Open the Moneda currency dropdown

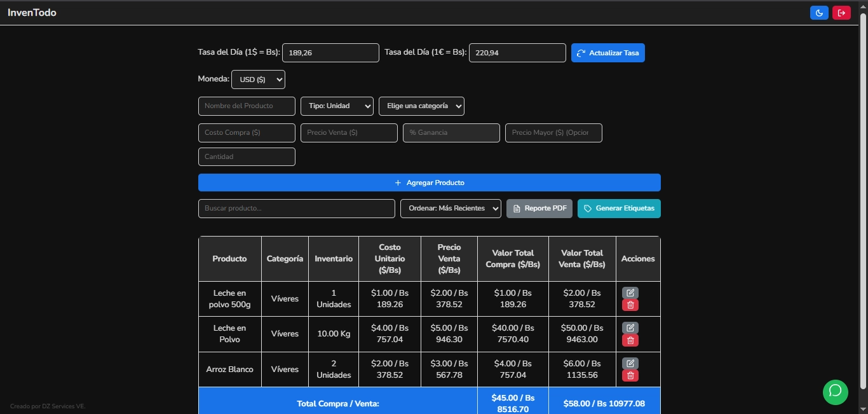tap(258, 79)
